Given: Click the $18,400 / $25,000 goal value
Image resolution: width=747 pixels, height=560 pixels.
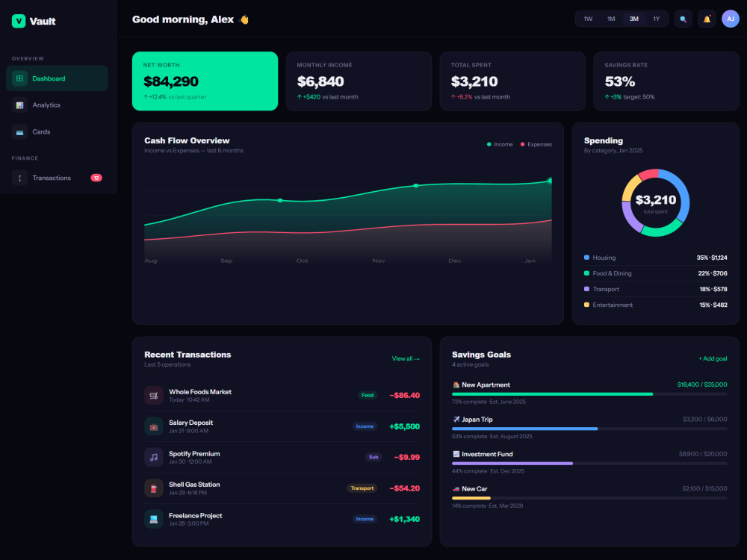Looking at the screenshot, I should (x=702, y=385).
